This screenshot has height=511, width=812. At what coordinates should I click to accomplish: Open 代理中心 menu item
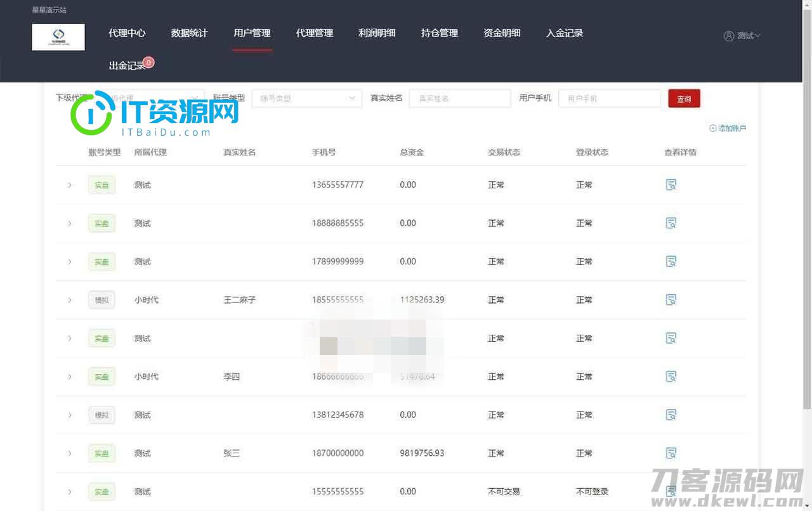click(127, 33)
